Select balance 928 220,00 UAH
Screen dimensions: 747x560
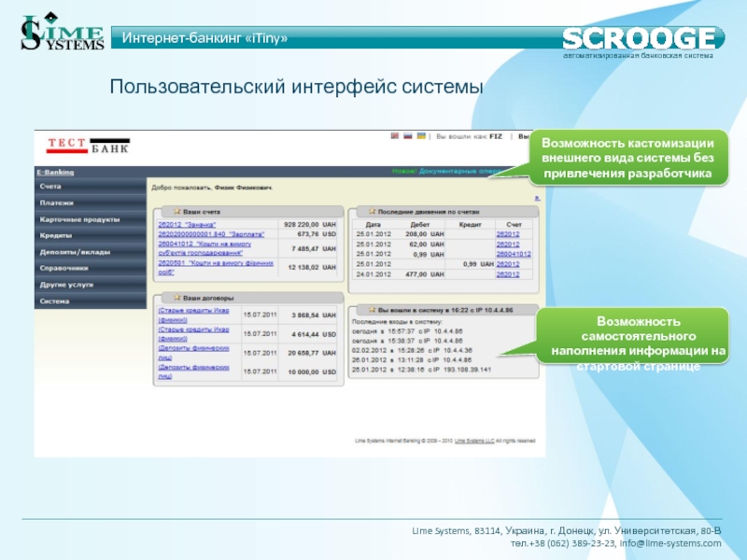310,224
